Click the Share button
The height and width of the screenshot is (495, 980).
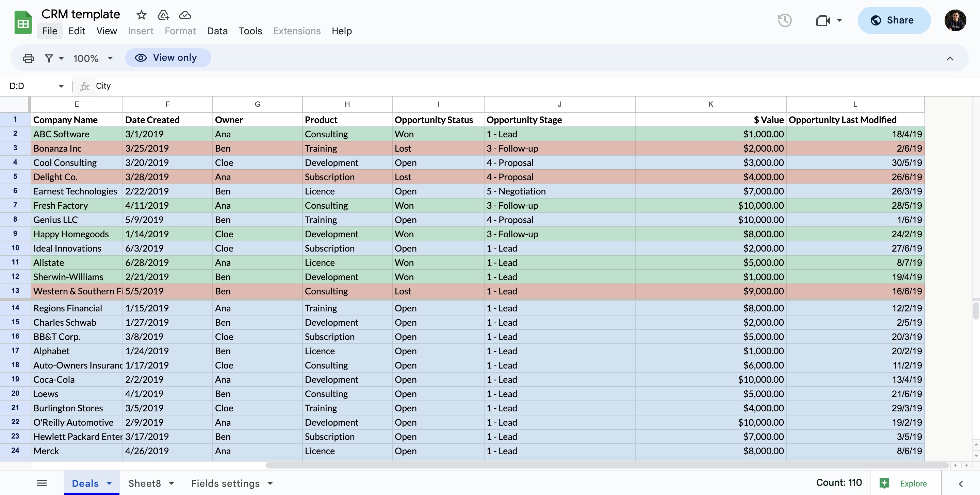tap(894, 20)
